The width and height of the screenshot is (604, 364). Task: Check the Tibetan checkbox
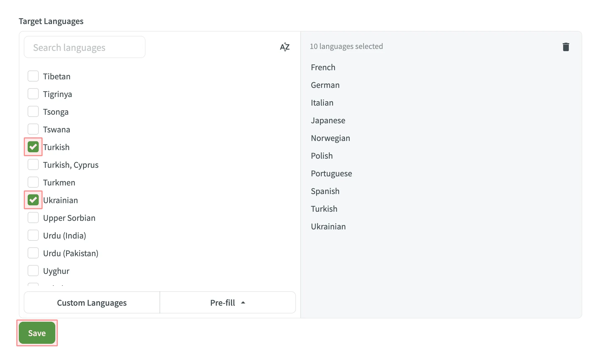coord(33,76)
